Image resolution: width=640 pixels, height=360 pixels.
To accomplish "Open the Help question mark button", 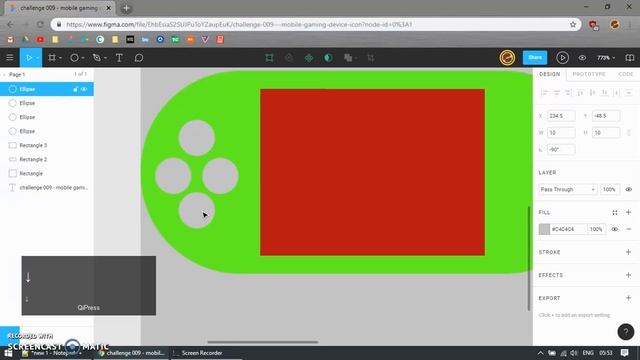I will click(x=625, y=332).
